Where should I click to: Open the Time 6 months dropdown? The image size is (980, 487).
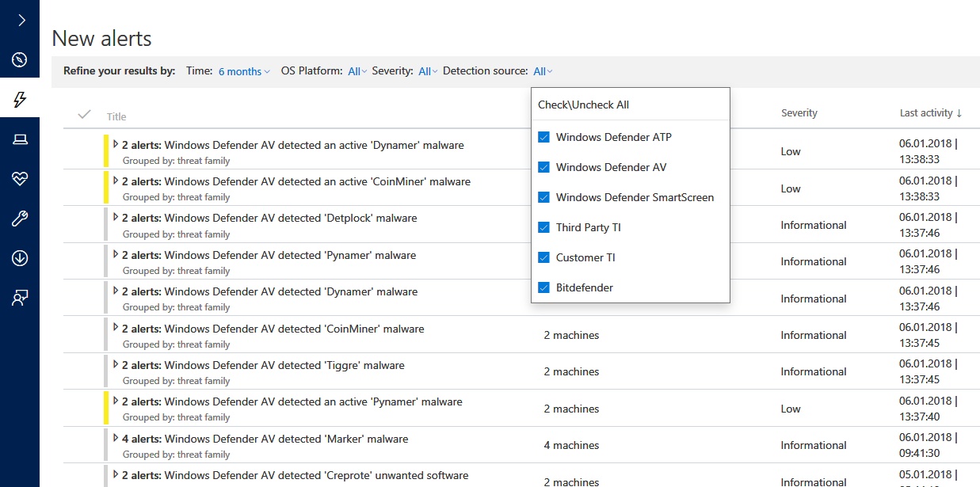click(244, 71)
